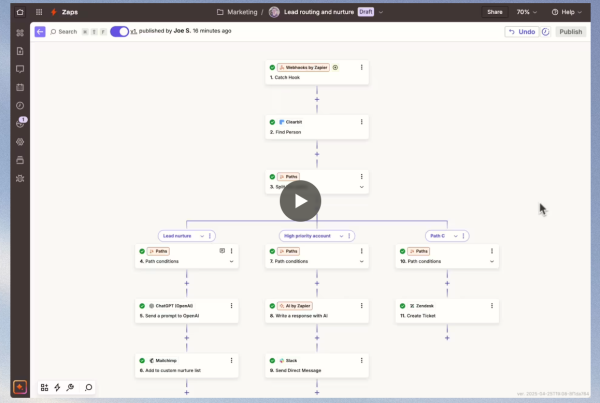Open options menu for Paths step 3
This screenshot has height=403, width=600.
pyautogui.click(x=362, y=176)
